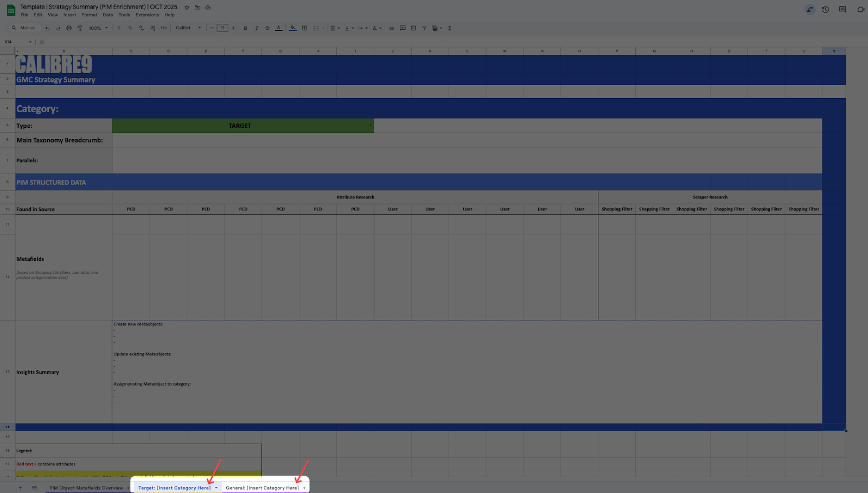The image size is (868, 493).
Task: Open the Borders tool
Action: 304,28
